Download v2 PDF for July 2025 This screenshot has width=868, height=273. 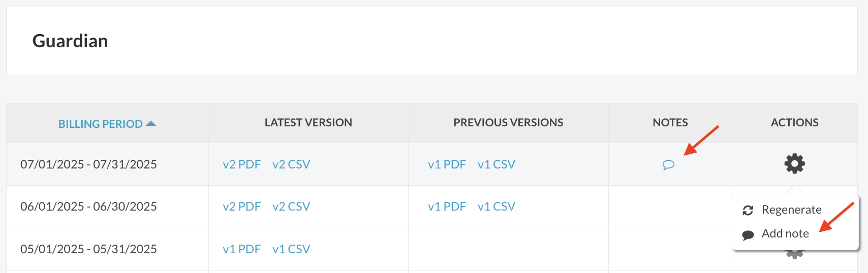(241, 164)
